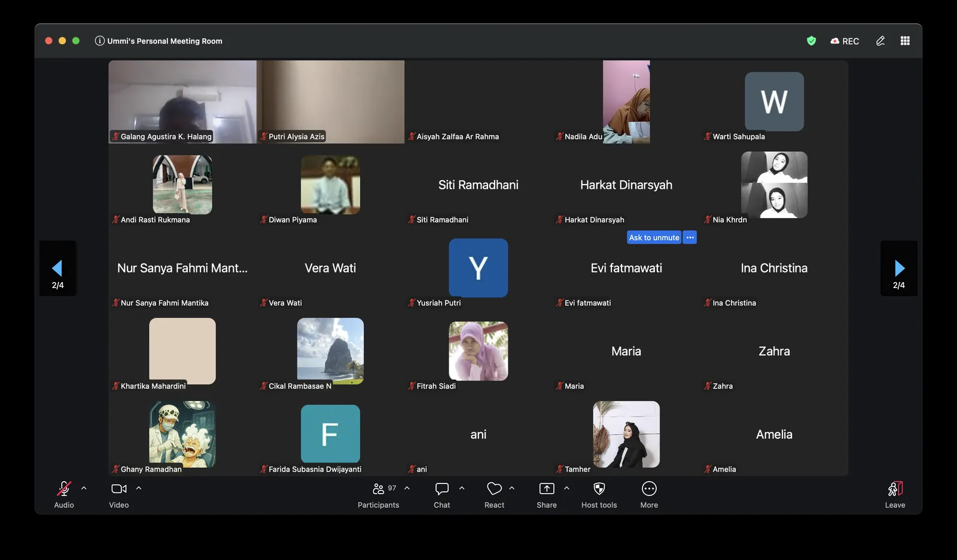Open the Participants panel
Screen dimensions: 957x560
click(x=379, y=495)
